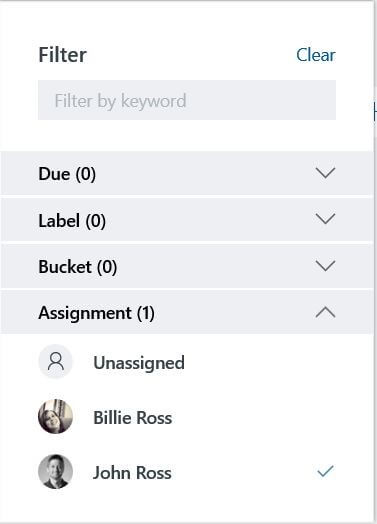Toggle empty check area on Billie Ross row
This screenshot has height=524, width=377.
tap(325, 417)
